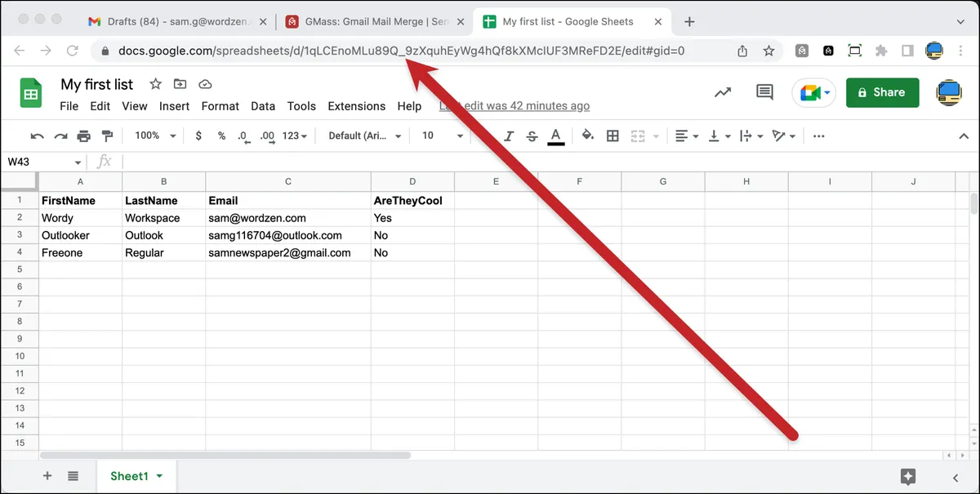
Task: Open the Tools menu
Action: (x=301, y=106)
